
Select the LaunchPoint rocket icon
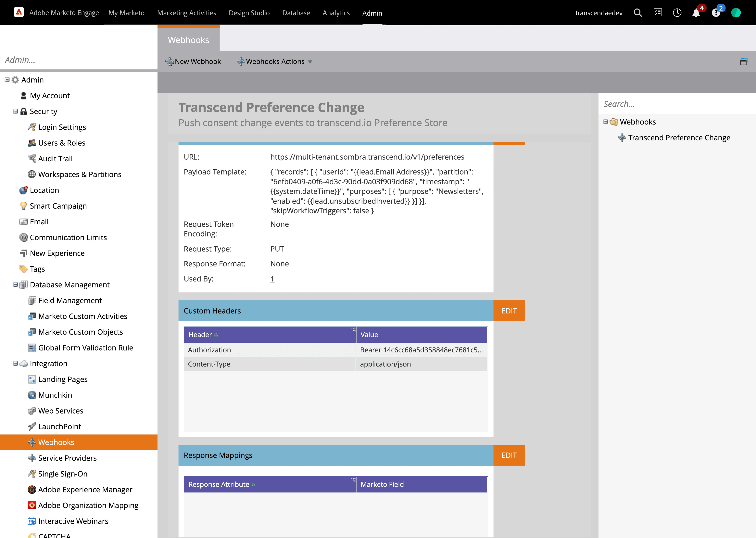[x=32, y=426]
